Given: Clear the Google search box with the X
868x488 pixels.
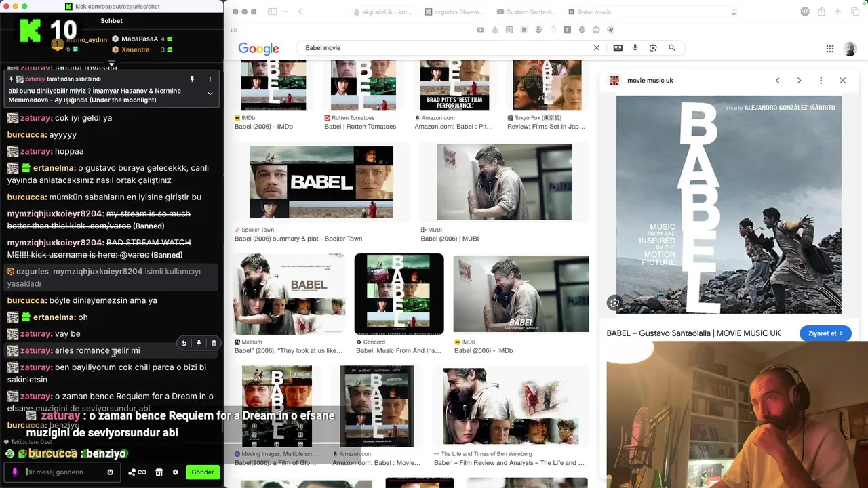Looking at the screenshot, I should [597, 48].
